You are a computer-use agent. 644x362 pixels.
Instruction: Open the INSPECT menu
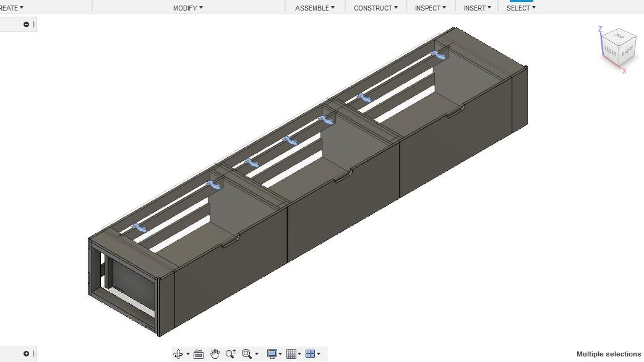(x=430, y=8)
